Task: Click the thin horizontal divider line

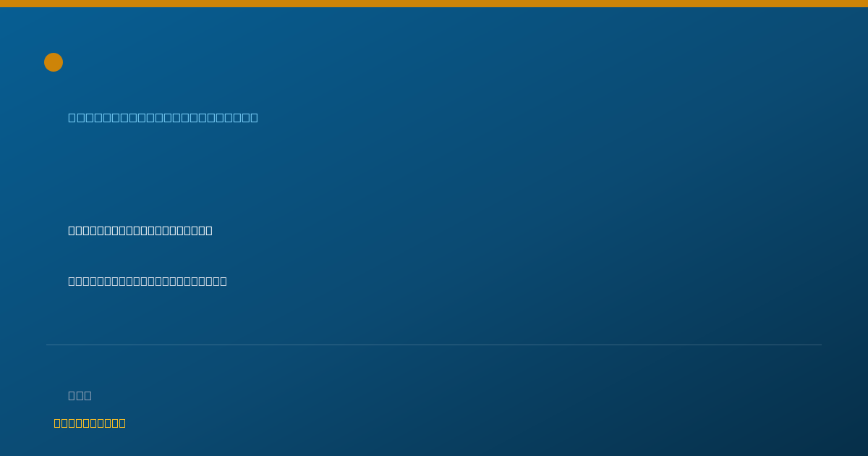Action: click(434, 345)
